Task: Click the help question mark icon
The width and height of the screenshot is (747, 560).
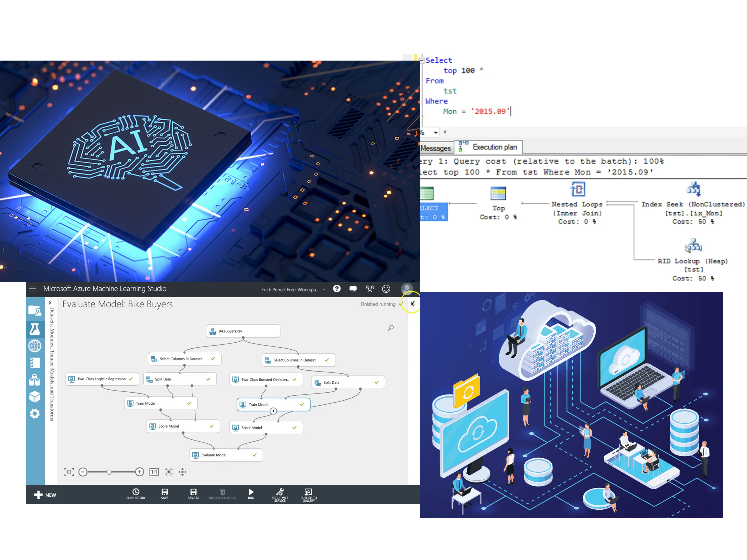Action: point(337,289)
